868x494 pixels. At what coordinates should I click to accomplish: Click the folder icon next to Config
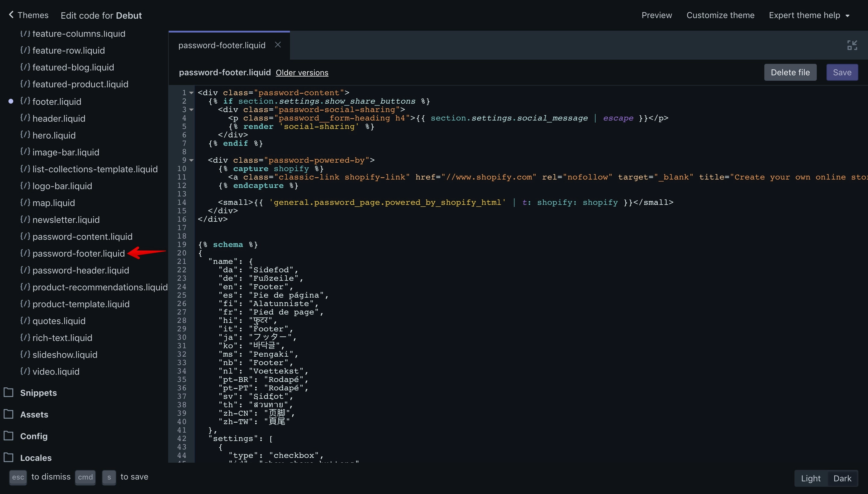pyautogui.click(x=8, y=436)
